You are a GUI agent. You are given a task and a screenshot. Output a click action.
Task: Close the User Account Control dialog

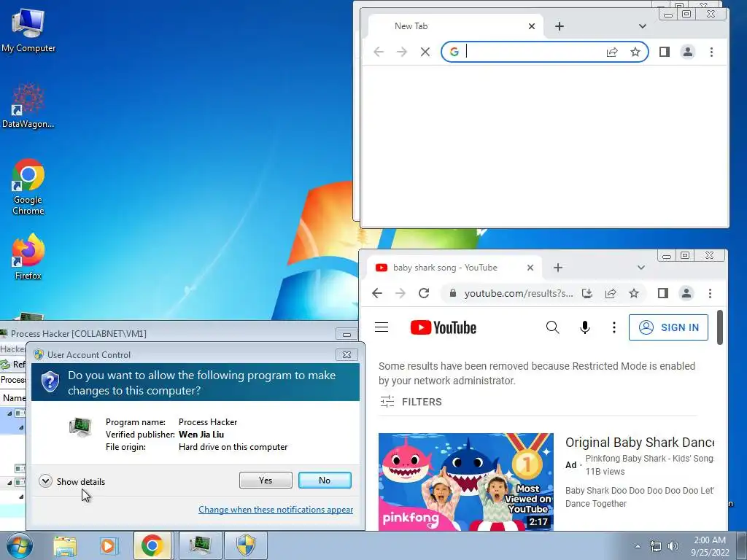pyautogui.click(x=347, y=355)
